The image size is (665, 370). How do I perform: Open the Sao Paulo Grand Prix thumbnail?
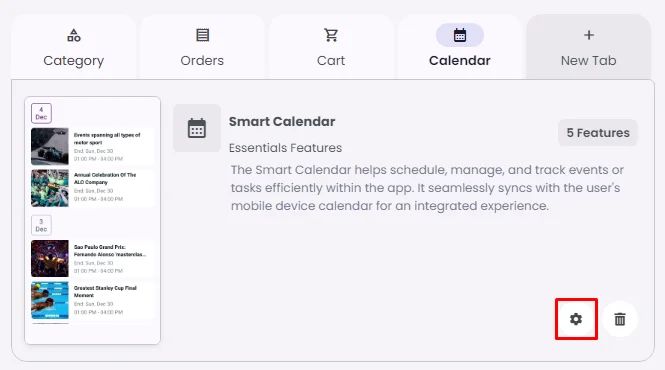50,258
